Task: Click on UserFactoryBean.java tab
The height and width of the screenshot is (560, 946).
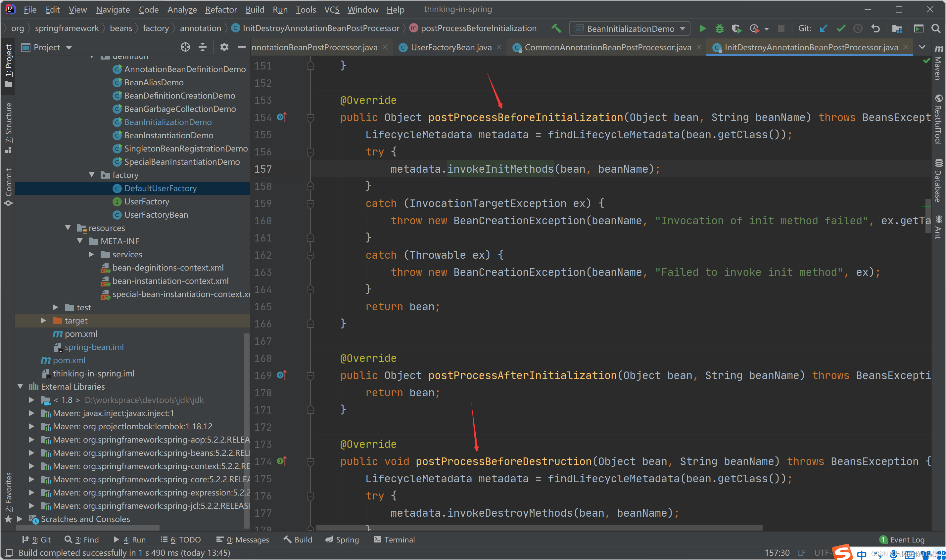Action: tap(447, 47)
